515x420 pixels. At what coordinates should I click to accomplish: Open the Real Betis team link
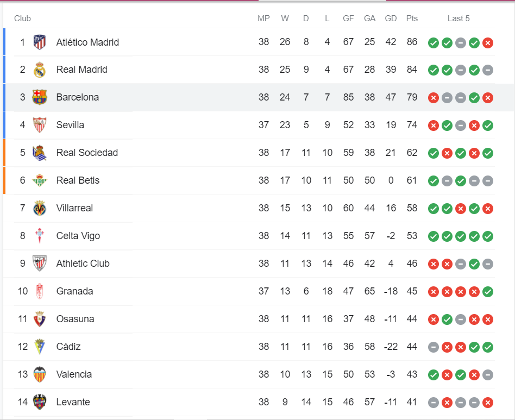(78, 180)
